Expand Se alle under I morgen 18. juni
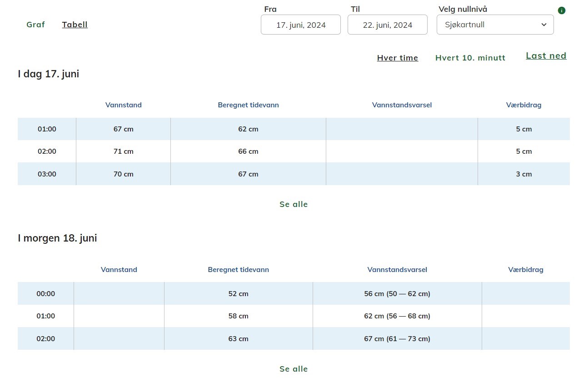The width and height of the screenshot is (588, 378). click(x=294, y=369)
